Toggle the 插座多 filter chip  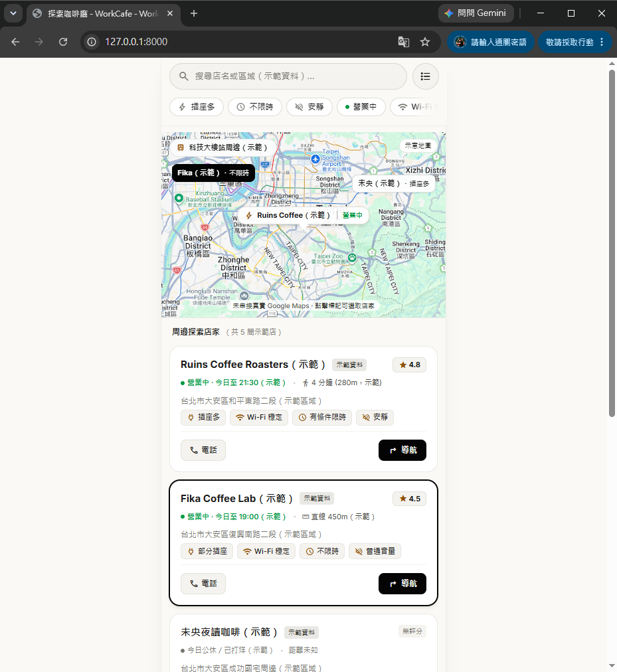197,107
